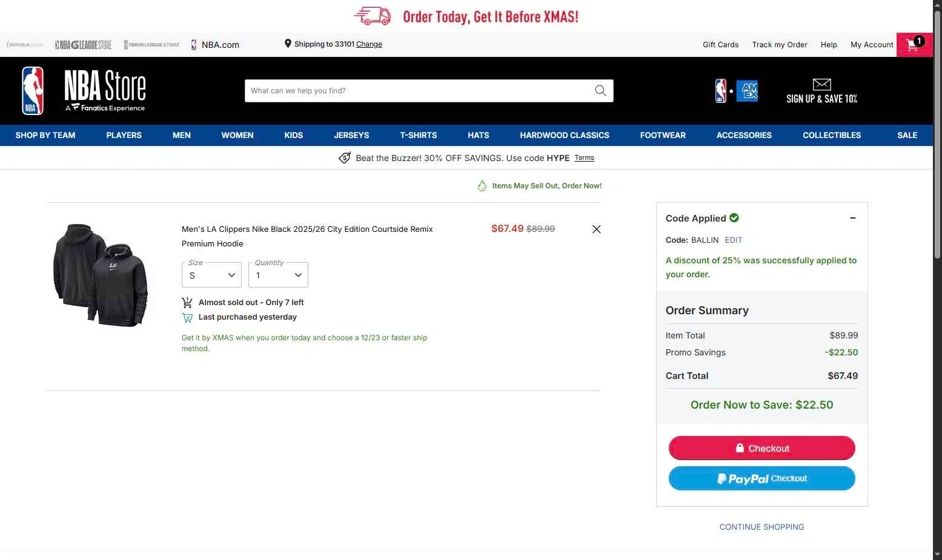Open the Kids menu
The image size is (942, 560).
[294, 135]
